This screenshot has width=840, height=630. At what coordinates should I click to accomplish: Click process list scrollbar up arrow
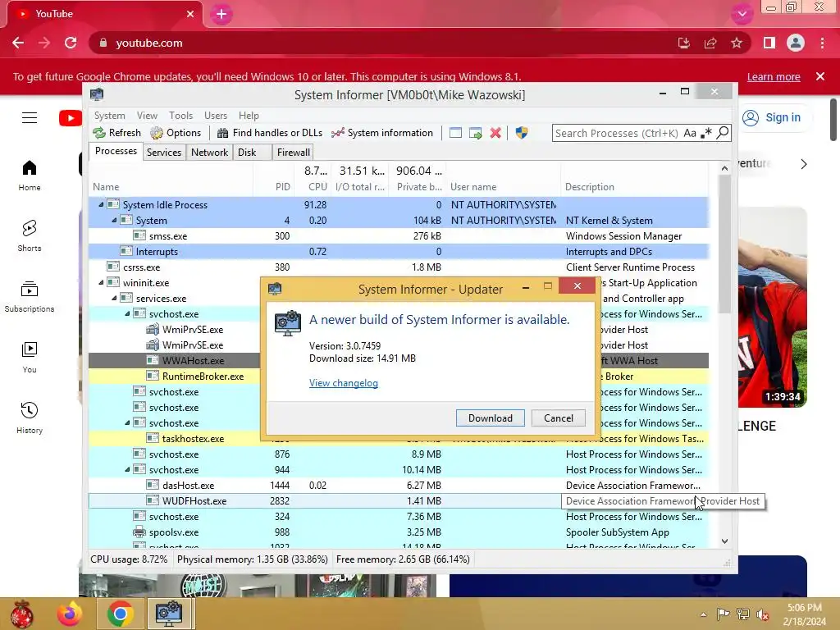pos(724,168)
